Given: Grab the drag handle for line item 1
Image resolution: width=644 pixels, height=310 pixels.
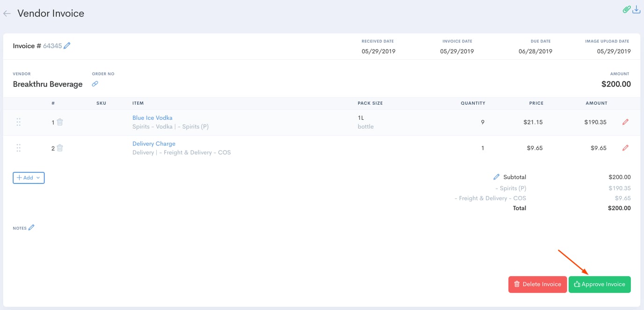Looking at the screenshot, I should [19, 122].
